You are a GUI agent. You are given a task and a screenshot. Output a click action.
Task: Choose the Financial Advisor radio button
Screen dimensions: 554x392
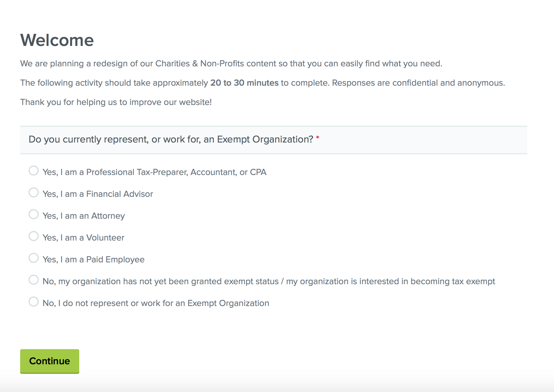pyautogui.click(x=34, y=193)
